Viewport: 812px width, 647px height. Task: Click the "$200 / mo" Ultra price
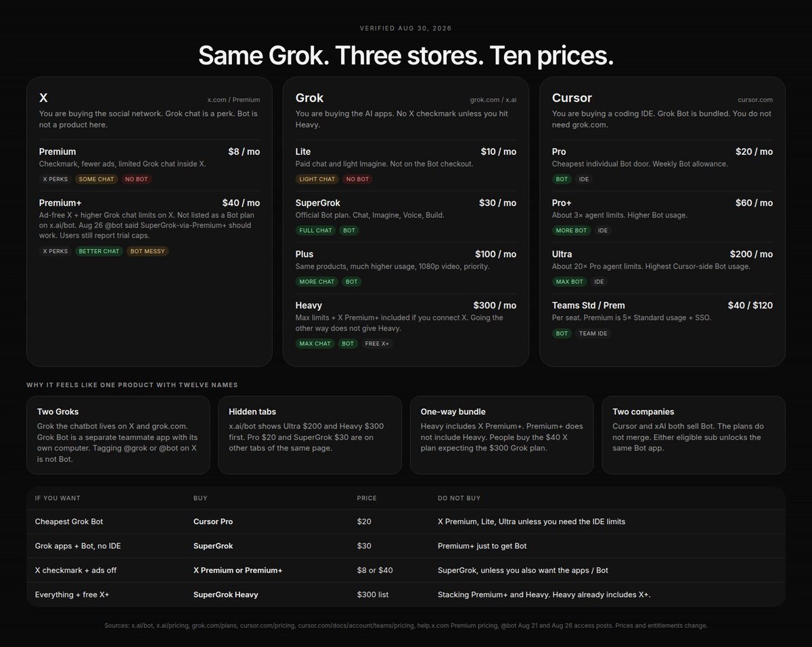(x=752, y=254)
